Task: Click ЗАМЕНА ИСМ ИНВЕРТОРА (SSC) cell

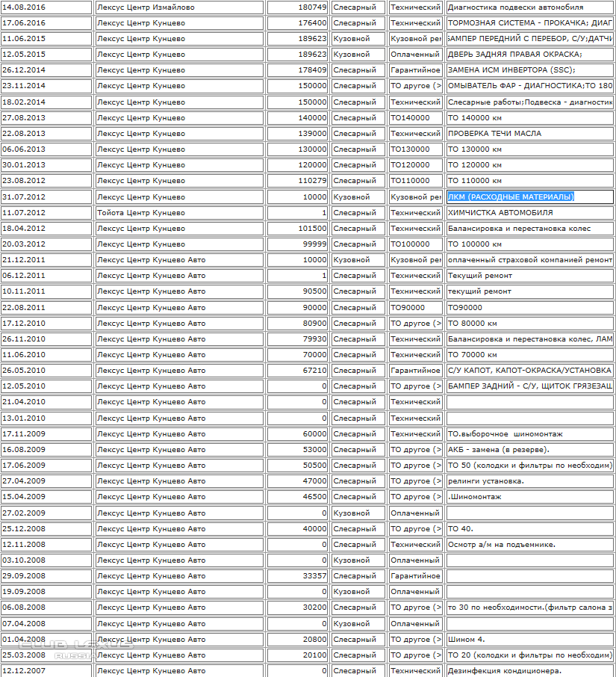Action: click(x=529, y=70)
